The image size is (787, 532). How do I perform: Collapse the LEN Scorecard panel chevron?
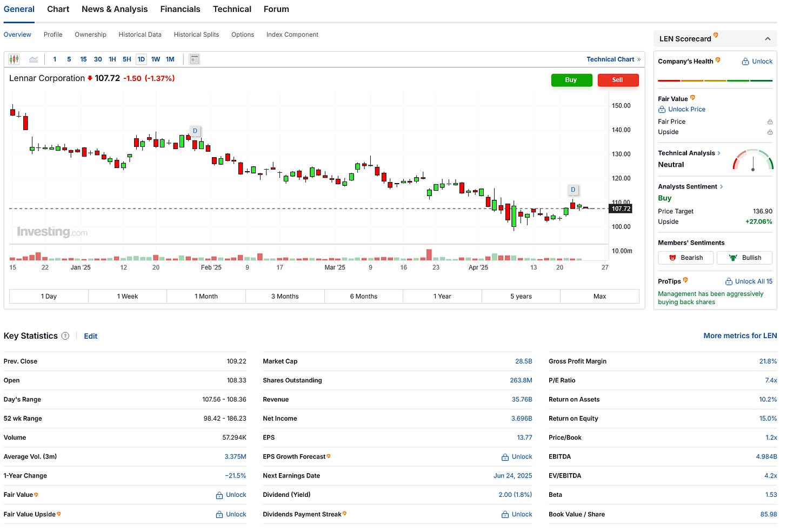tap(768, 39)
